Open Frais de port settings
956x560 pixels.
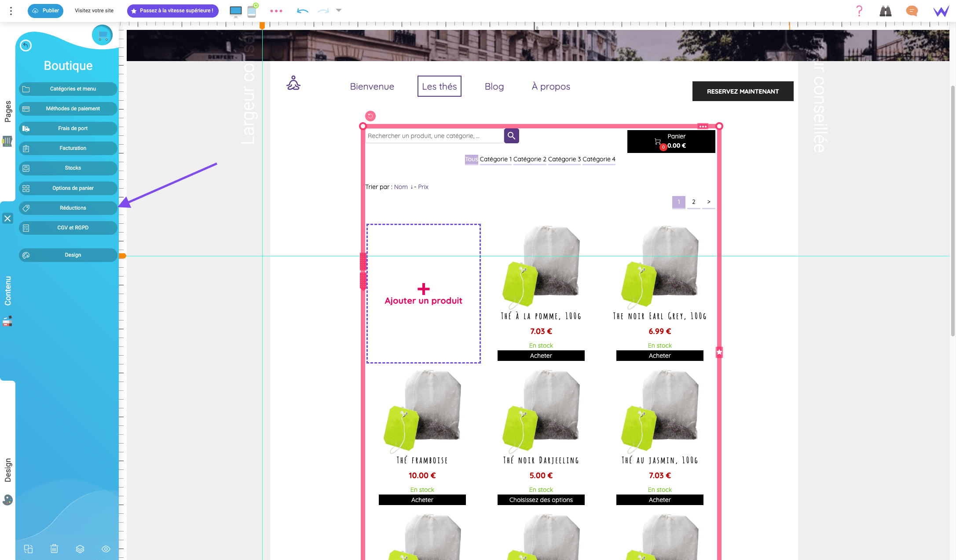coord(68,128)
